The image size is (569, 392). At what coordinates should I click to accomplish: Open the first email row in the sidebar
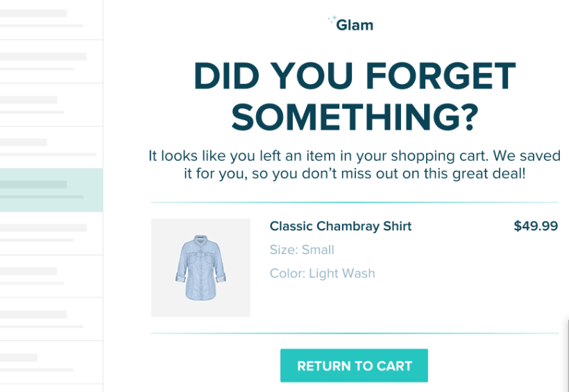point(51,19)
